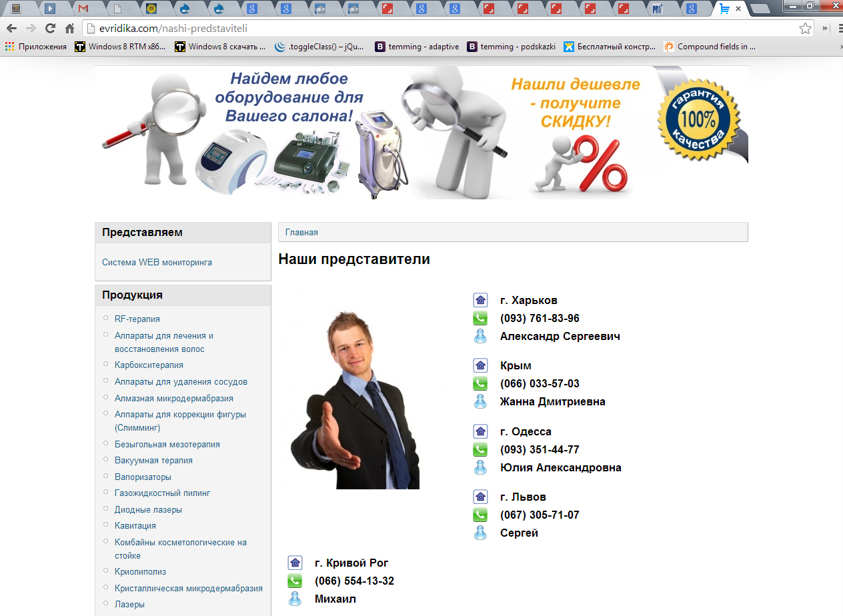Switch to the sunflower icon browser tab

151,9
